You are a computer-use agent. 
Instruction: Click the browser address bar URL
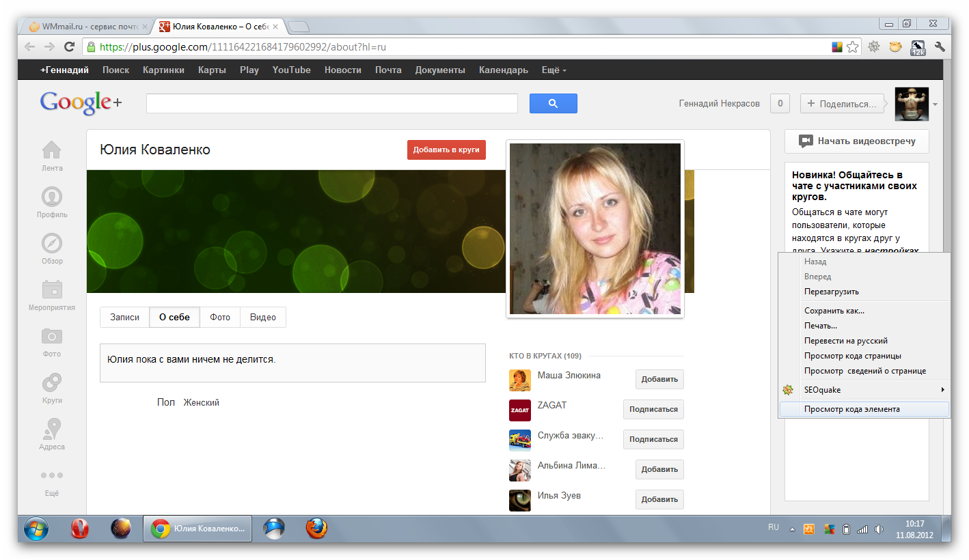243,47
